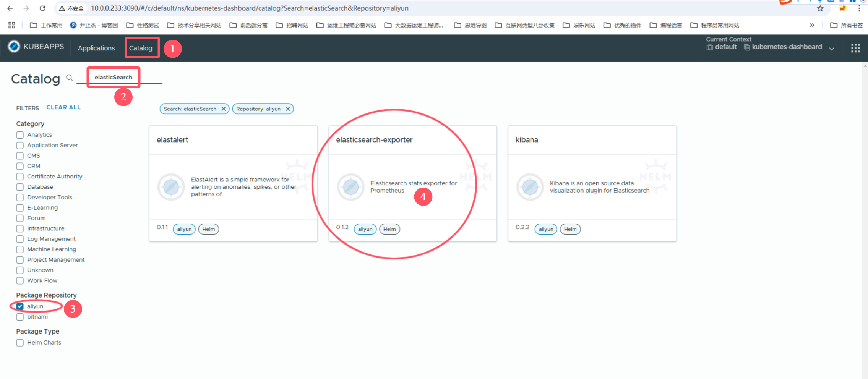The height and width of the screenshot is (379, 868).
Task: Click the Helm tag on elasticsearch-exporter card
Action: pyautogui.click(x=389, y=229)
